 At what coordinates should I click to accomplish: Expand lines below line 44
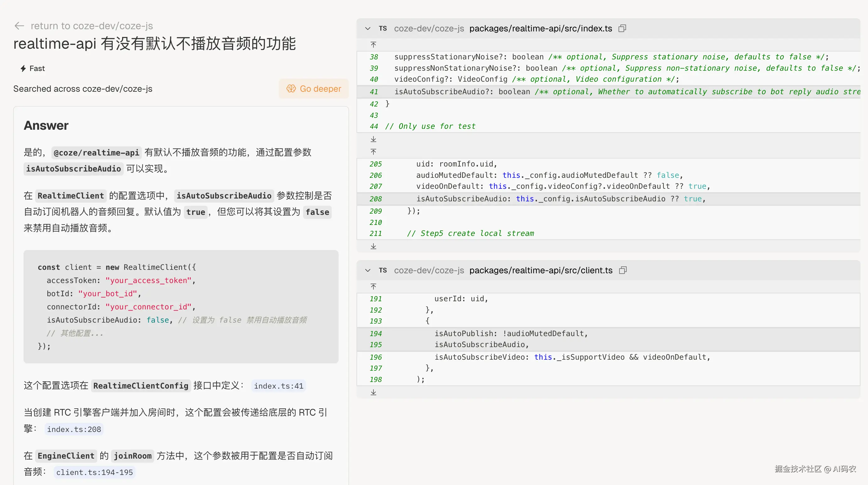373,139
